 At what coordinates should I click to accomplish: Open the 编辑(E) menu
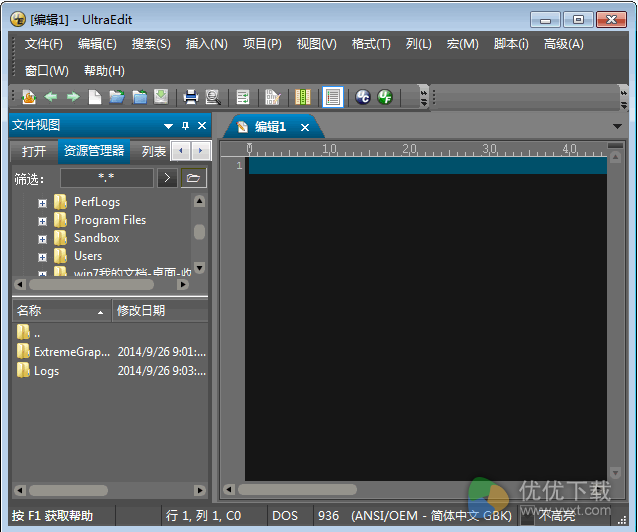pyautogui.click(x=97, y=44)
